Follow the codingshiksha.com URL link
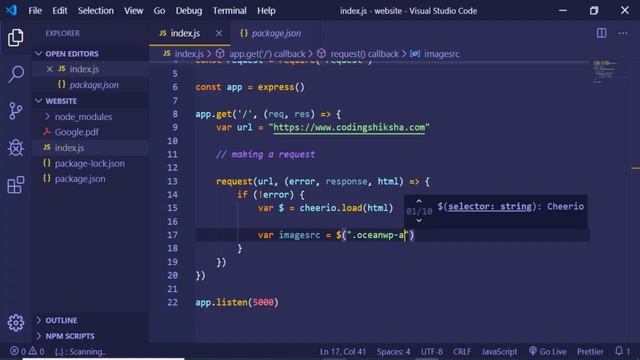 coord(349,127)
